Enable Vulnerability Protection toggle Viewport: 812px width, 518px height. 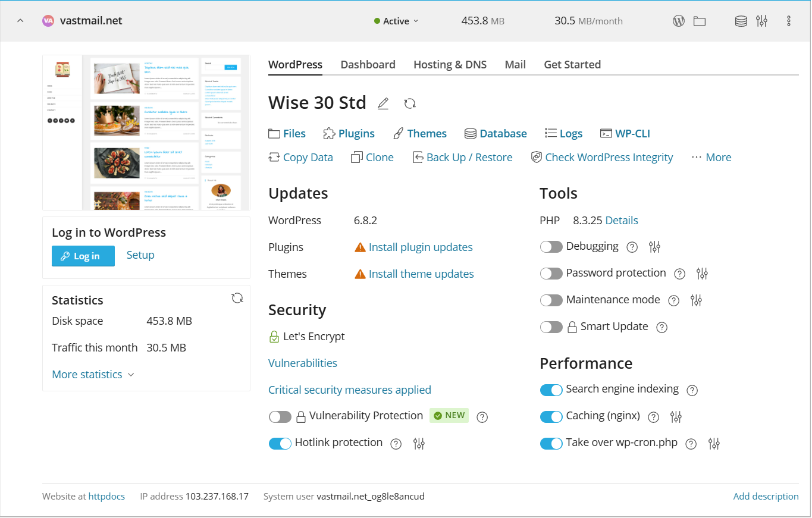click(280, 417)
